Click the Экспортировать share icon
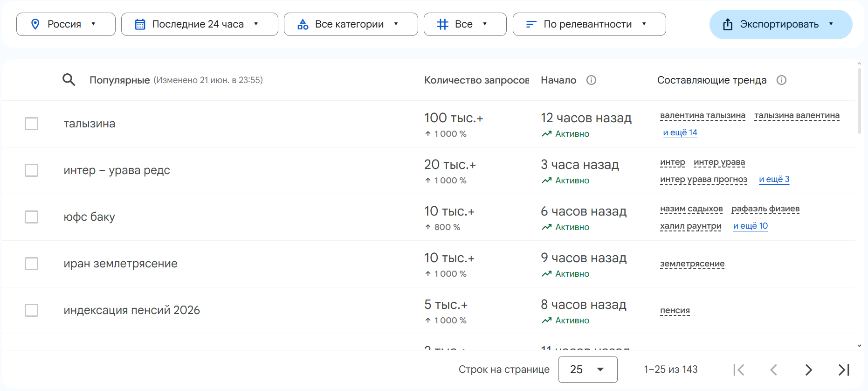The image size is (868, 391). coord(728,24)
